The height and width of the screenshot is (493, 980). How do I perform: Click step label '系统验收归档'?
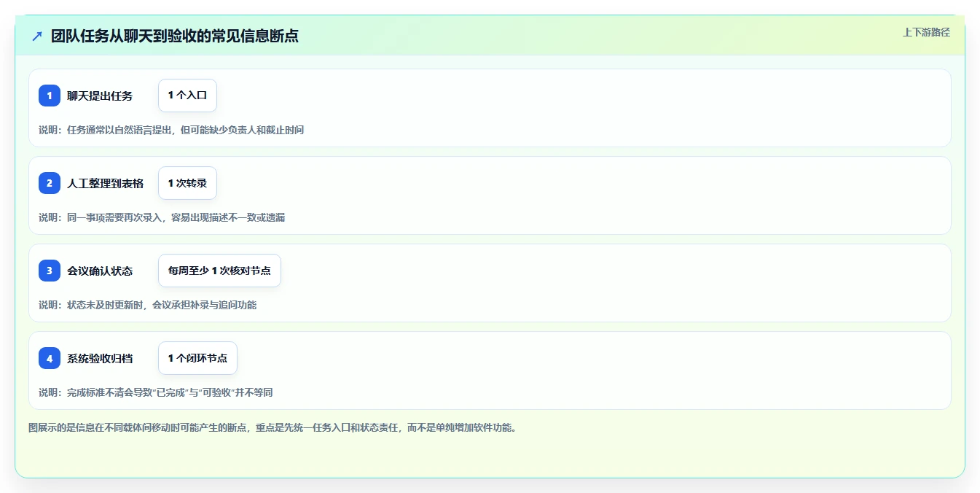100,358
